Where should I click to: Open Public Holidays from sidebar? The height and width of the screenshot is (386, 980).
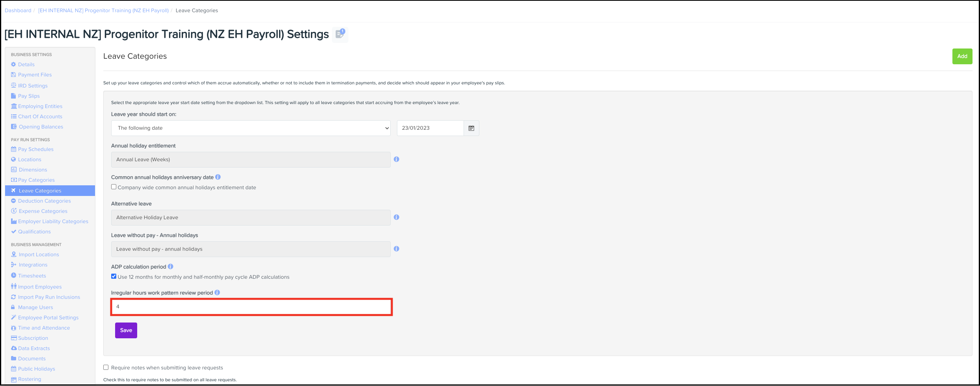(36, 369)
